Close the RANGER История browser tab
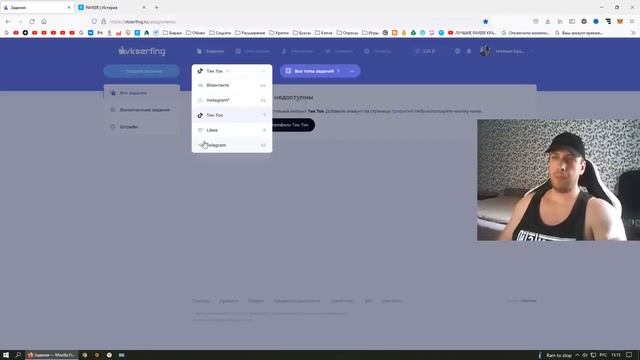 144,7
